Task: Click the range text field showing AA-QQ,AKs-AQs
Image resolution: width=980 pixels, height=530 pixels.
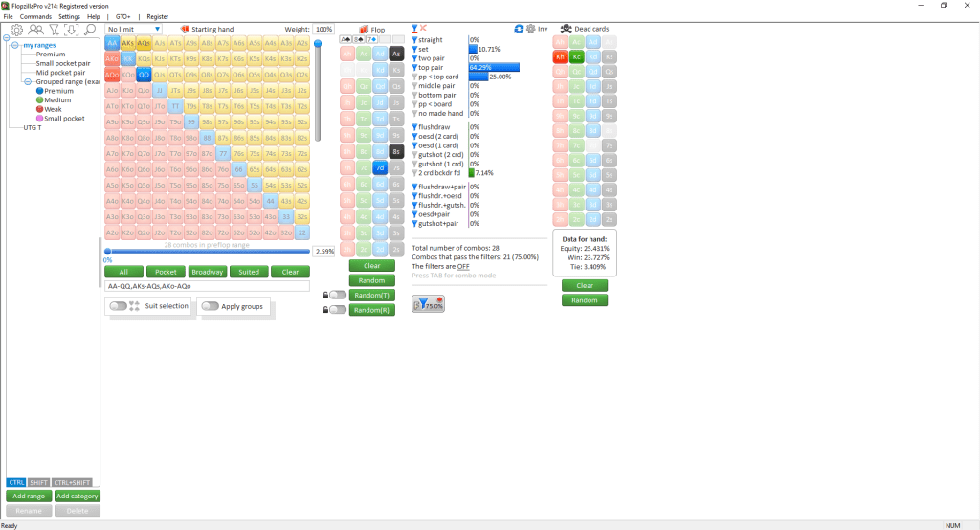Action: coord(207,286)
